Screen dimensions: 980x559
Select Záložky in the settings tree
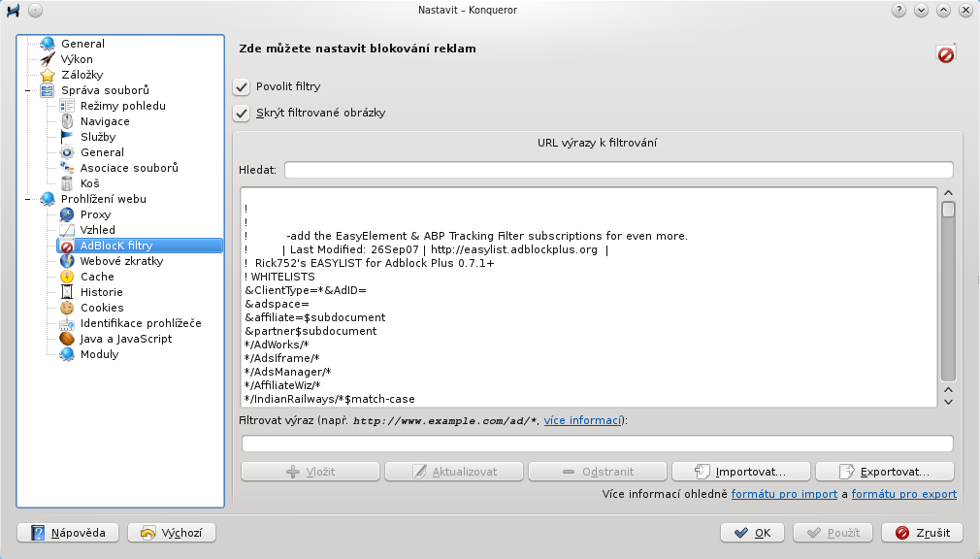pos(82,75)
